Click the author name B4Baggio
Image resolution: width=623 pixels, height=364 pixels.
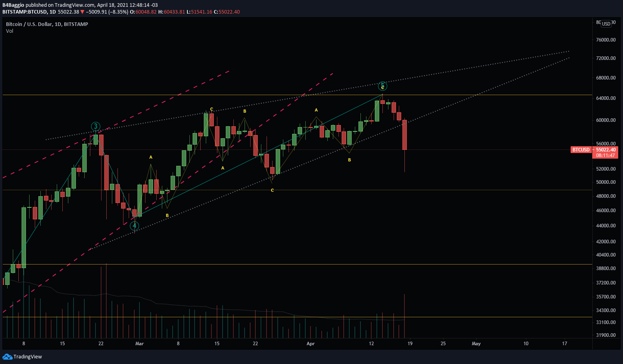click(13, 5)
